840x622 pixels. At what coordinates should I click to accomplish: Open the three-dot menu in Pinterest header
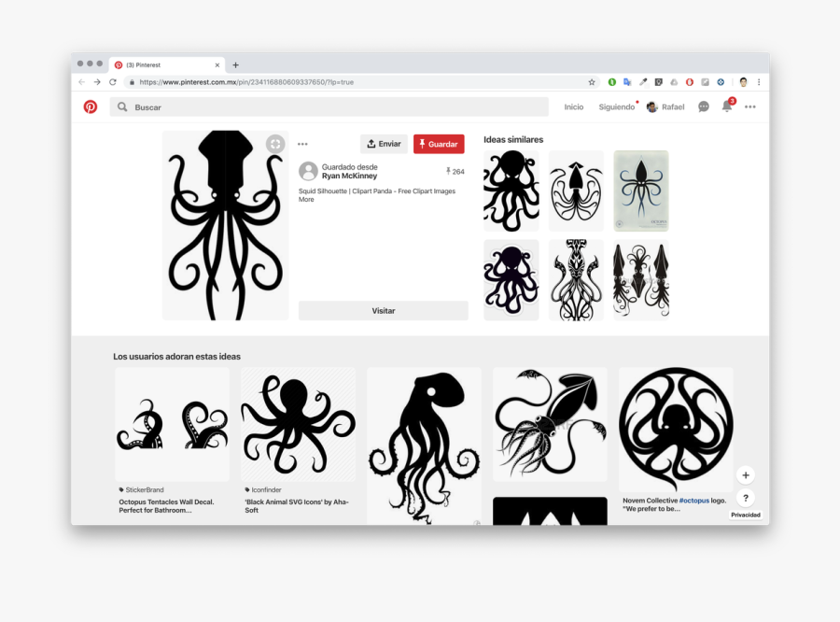point(750,106)
